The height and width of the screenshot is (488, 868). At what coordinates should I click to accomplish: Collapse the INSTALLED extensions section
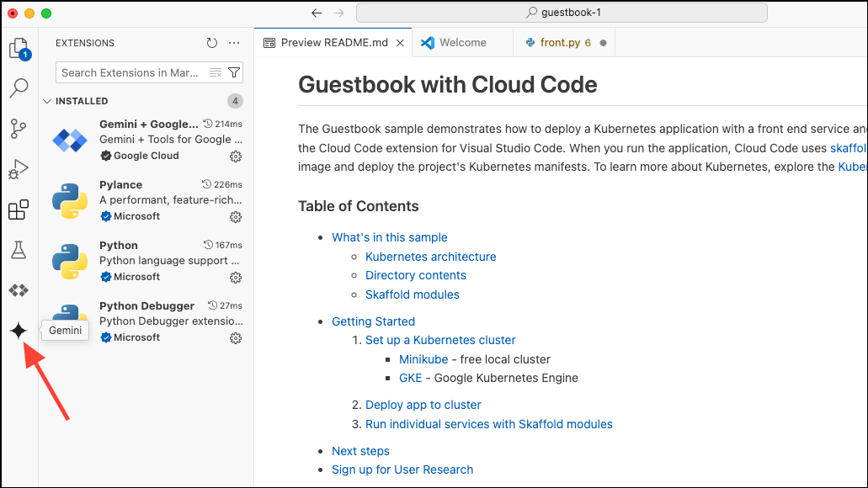tap(47, 101)
